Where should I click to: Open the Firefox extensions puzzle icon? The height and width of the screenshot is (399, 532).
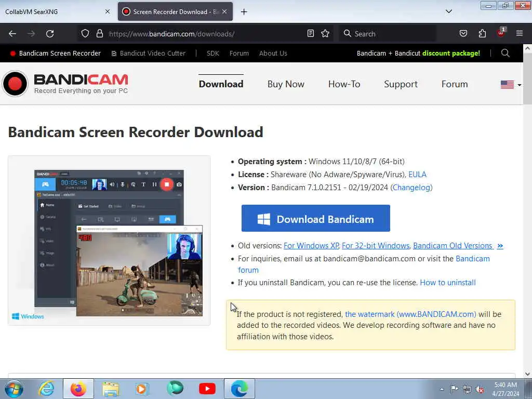pos(482,34)
